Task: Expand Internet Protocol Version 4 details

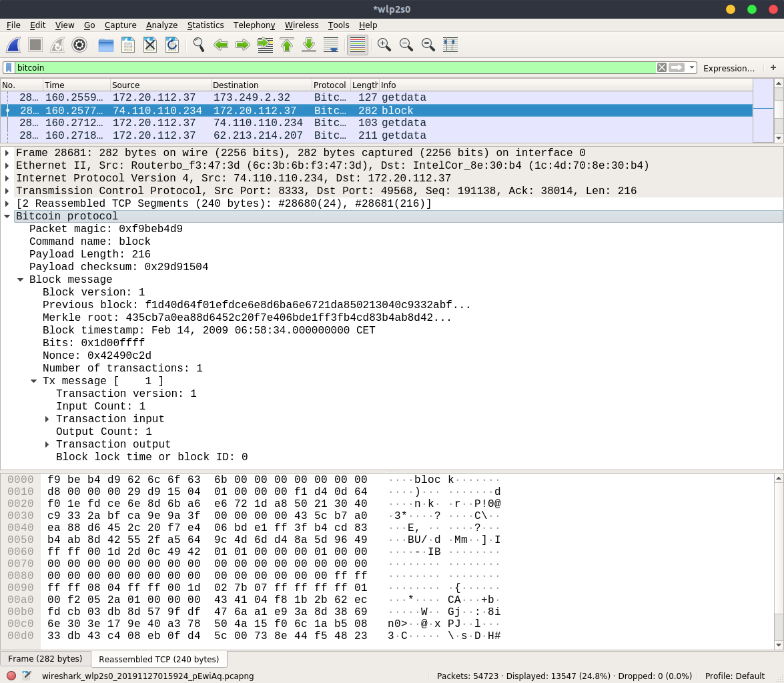Action: pos(7,178)
